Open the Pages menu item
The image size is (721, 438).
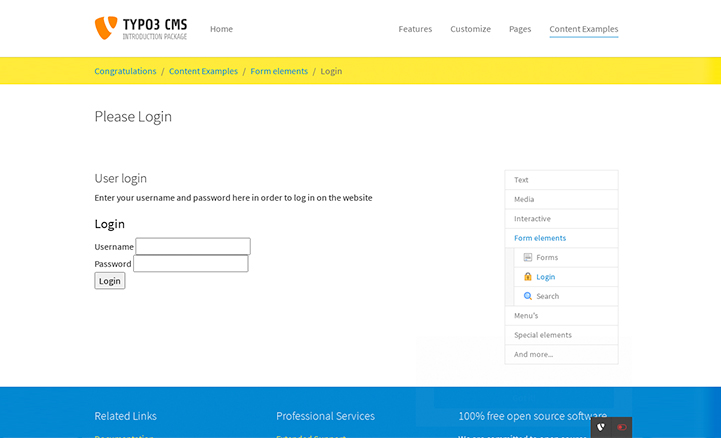520,29
